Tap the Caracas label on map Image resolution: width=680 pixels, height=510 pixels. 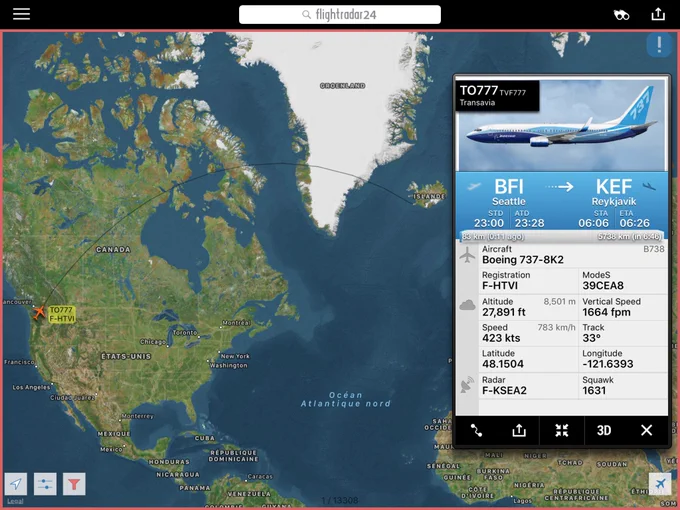[260, 477]
